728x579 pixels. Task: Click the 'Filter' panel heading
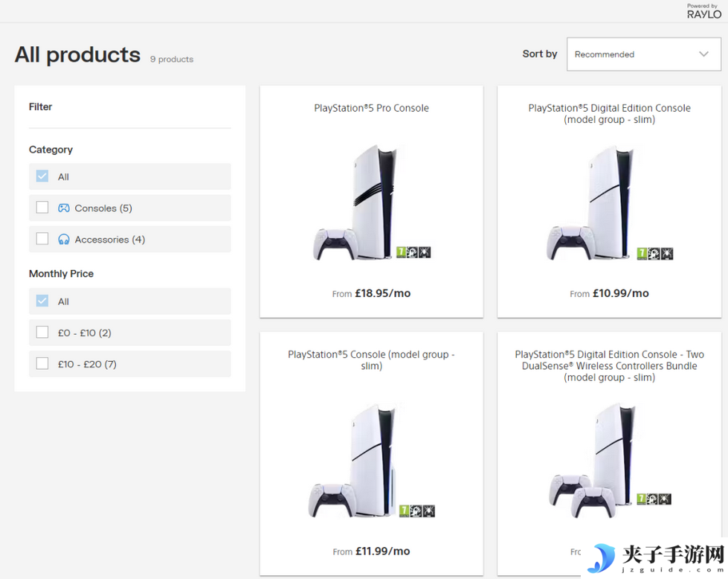(40, 107)
